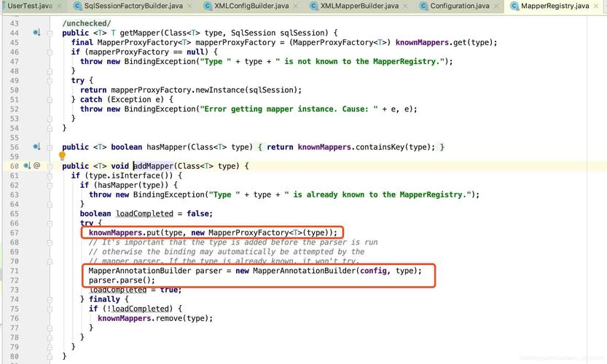607x364 pixels.
Task: Collapse the if block fold at line 46
Action: point(50,52)
